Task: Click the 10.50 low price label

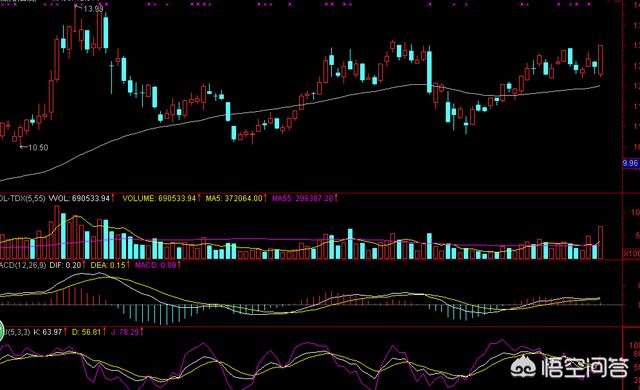Action: pos(38,148)
